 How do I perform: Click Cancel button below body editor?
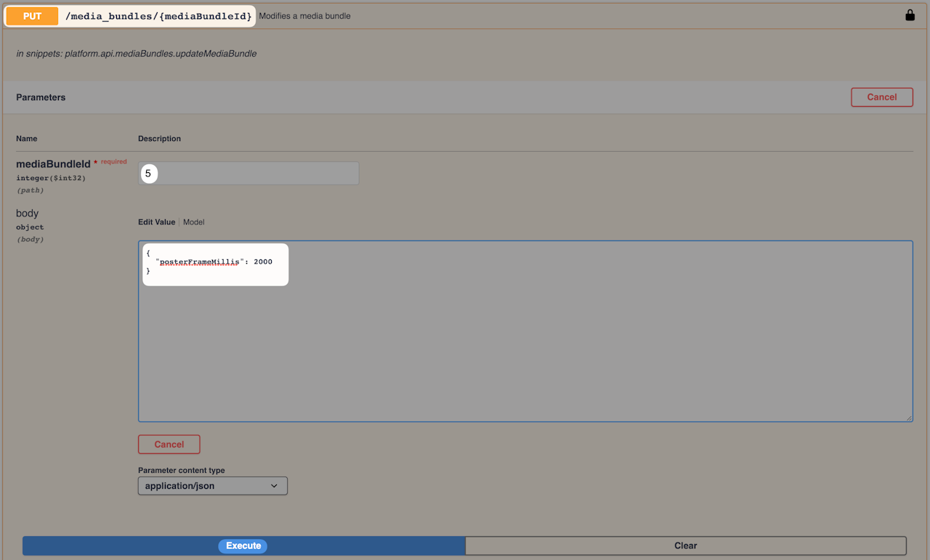tap(169, 445)
